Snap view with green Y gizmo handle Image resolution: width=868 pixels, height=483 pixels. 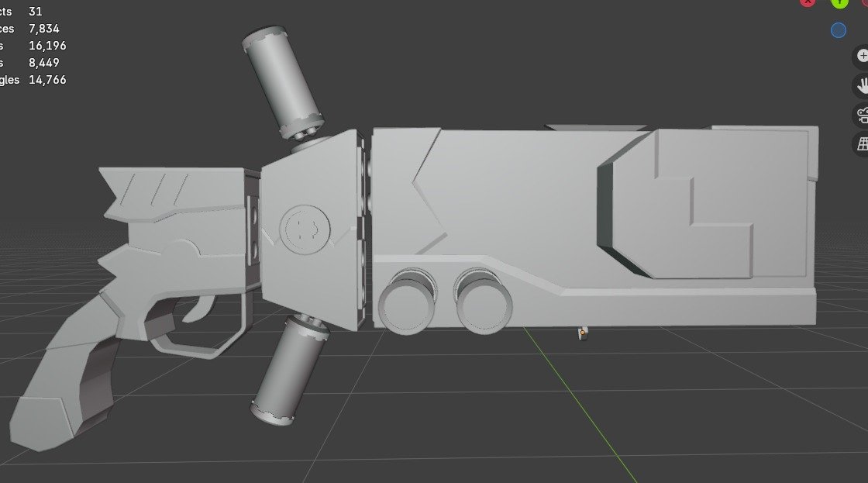click(840, 3)
